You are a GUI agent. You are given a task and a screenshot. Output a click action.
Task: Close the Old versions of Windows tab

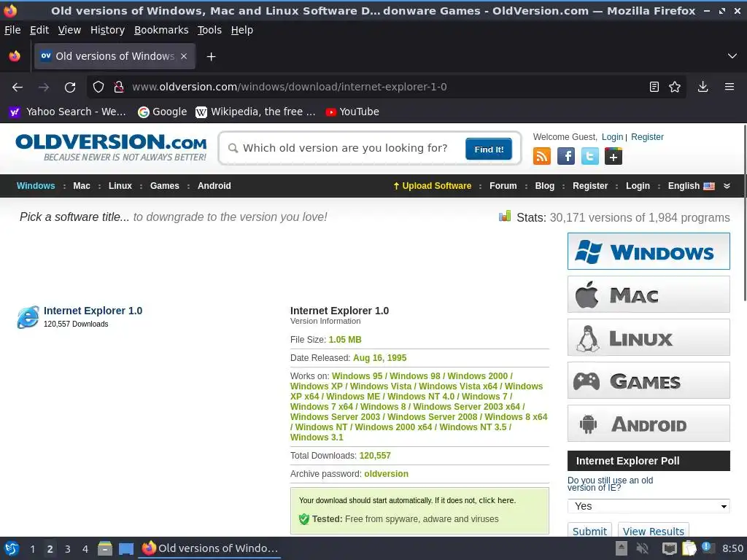coord(184,56)
